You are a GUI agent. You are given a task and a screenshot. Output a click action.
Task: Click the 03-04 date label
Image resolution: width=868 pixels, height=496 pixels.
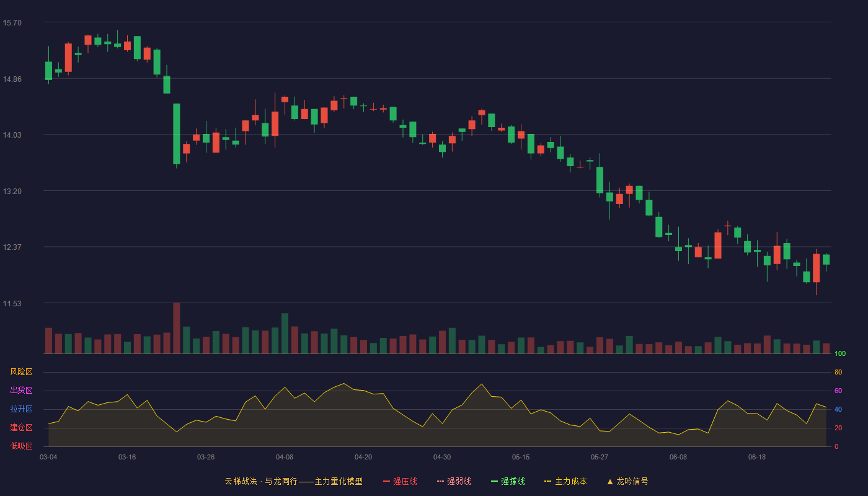pos(48,457)
